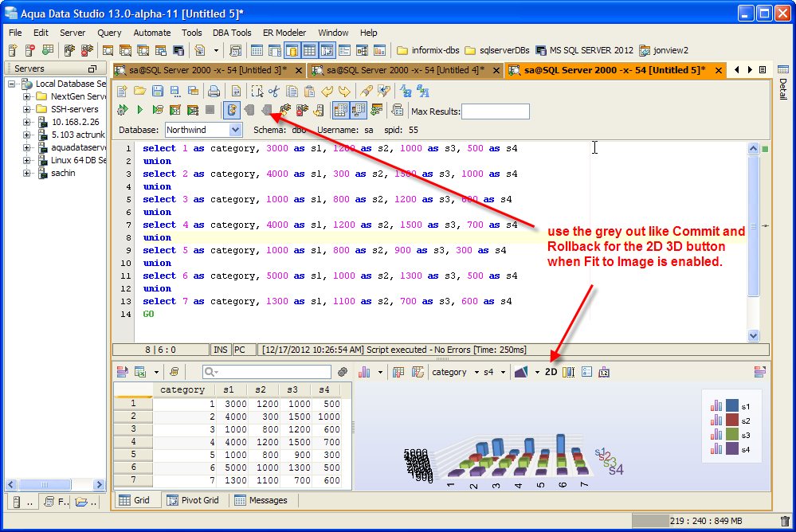The image size is (796, 532).
Task: Open the export options dropdown arrow
Action: point(156,372)
